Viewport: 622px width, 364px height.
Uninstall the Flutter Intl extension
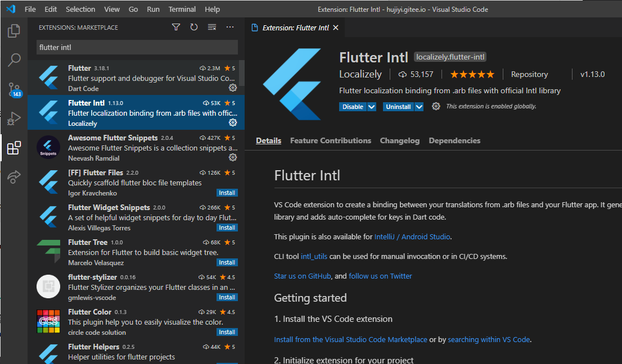[398, 107]
